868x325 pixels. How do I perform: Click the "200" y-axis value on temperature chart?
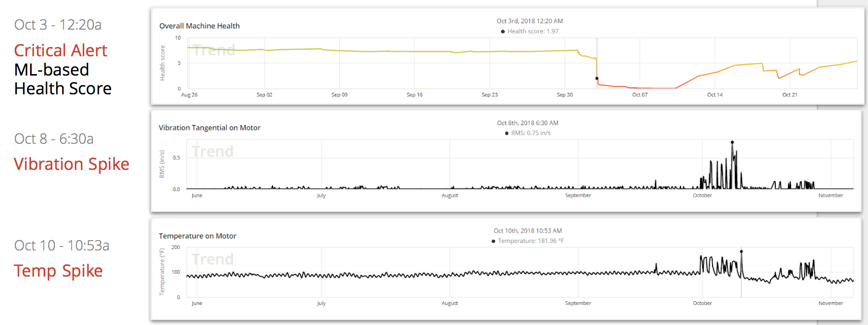point(176,247)
